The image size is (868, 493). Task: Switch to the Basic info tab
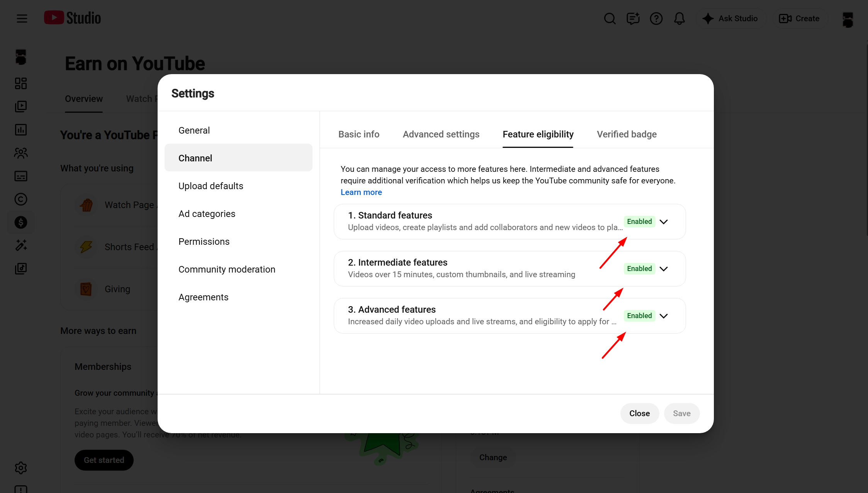(359, 134)
